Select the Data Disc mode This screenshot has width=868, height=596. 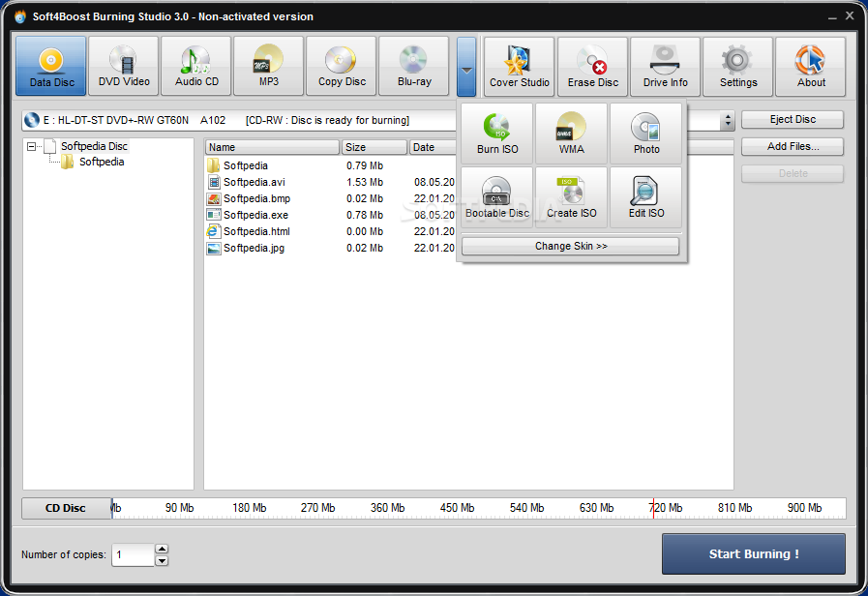tap(51, 67)
